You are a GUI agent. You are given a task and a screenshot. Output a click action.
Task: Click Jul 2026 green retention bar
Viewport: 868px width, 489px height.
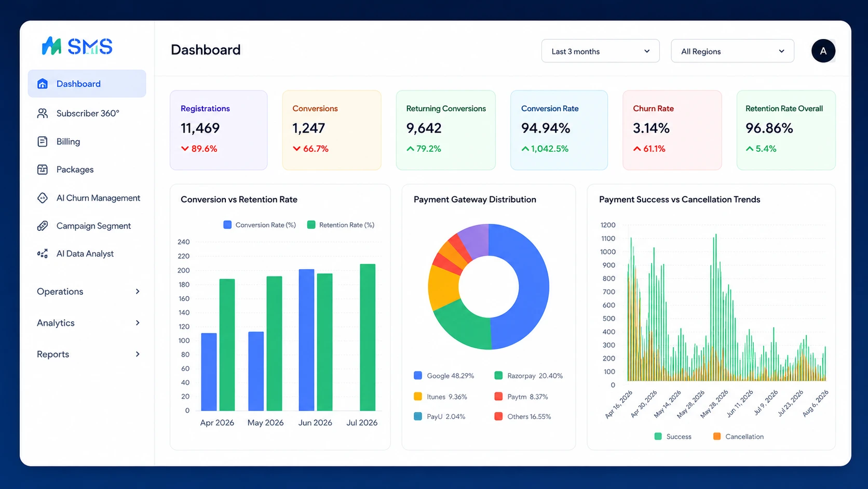pos(368,337)
